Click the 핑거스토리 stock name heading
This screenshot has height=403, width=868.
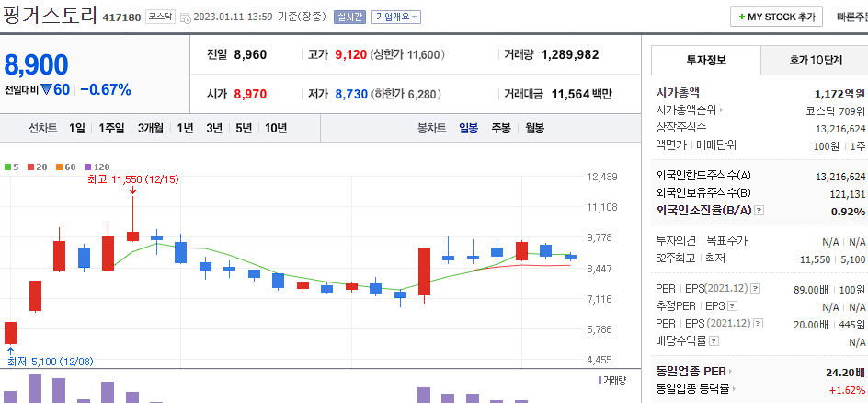point(51,15)
